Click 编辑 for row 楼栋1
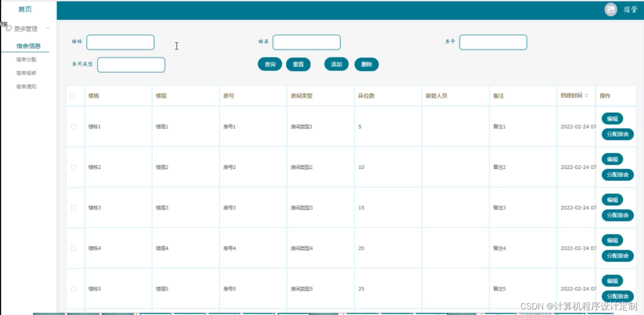 (x=612, y=119)
